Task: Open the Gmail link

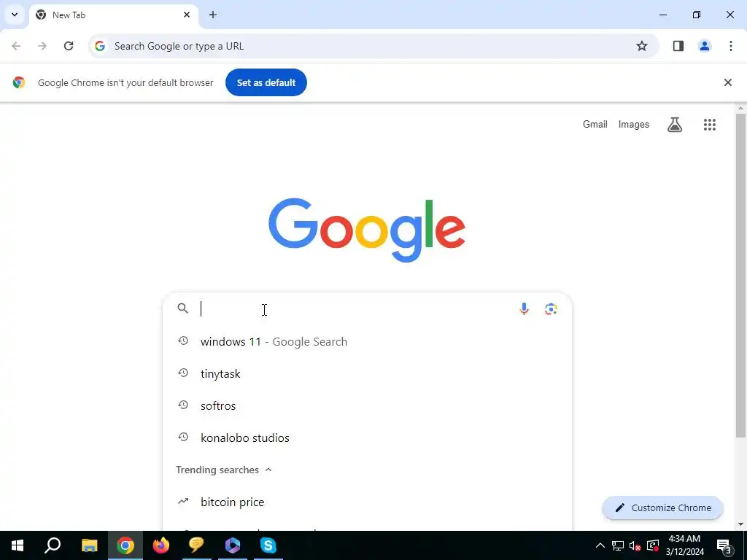Action: tap(595, 124)
